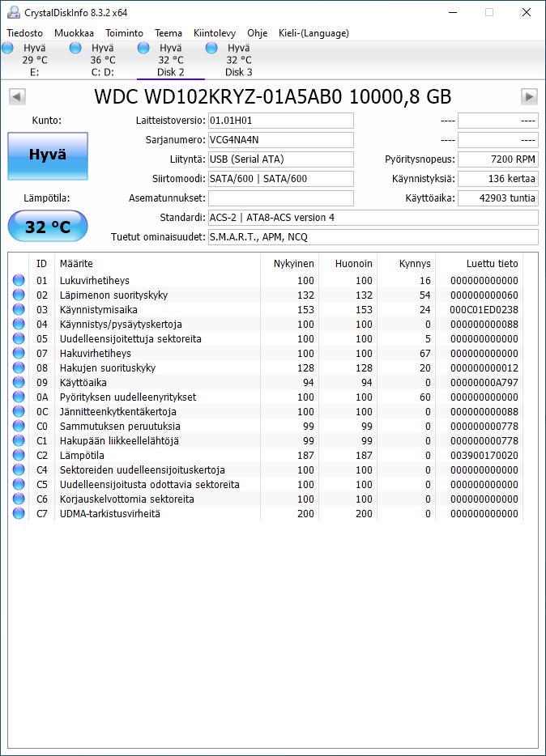The width and height of the screenshot is (546, 756).
Task: Click the 32 °C temperature button
Action: click(48, 226)
